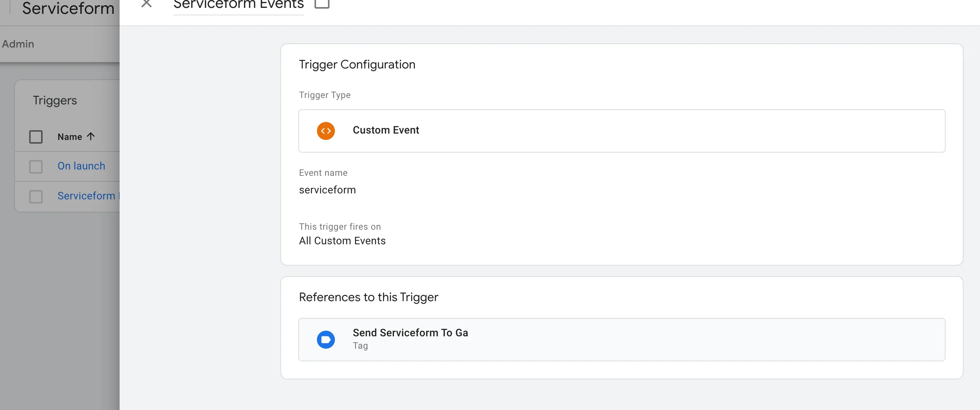Click the event name value serviceform

pos(327,190)
